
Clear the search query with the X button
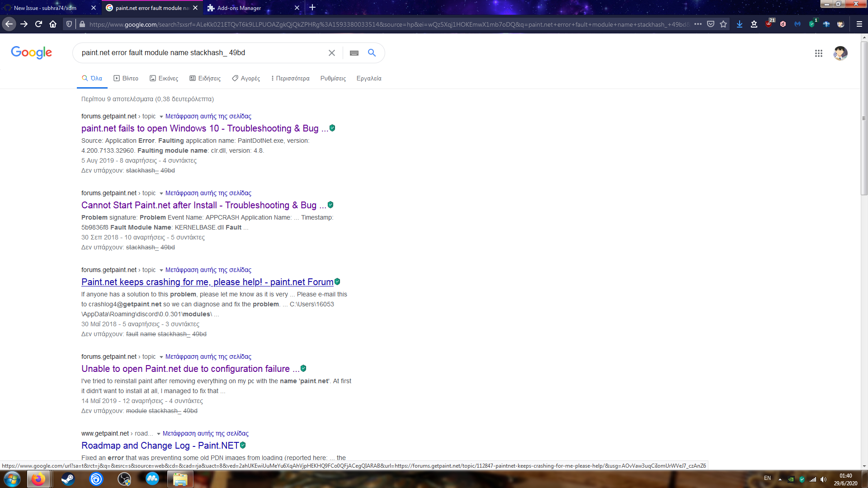coord(332,53)
